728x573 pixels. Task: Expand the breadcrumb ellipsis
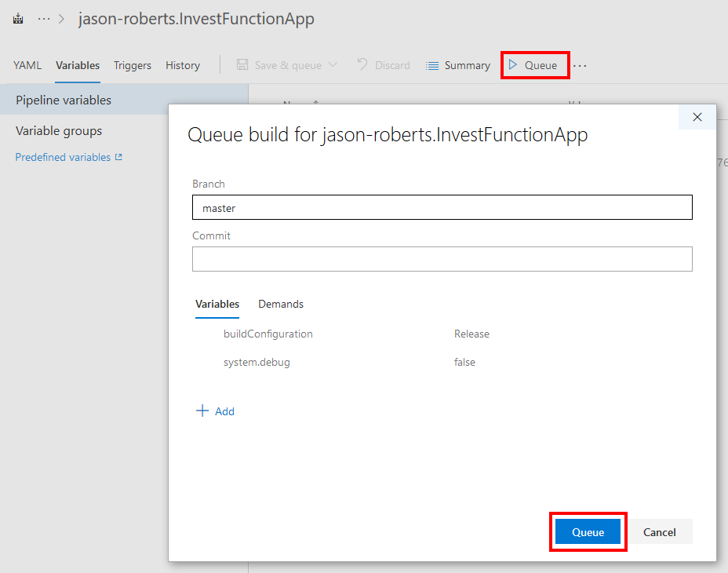(43, 18)
